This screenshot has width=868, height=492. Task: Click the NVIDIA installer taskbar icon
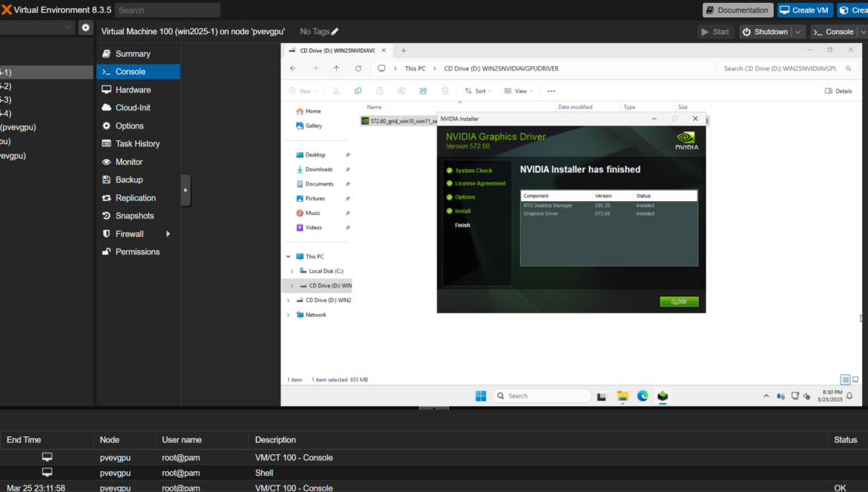point(662,396)
